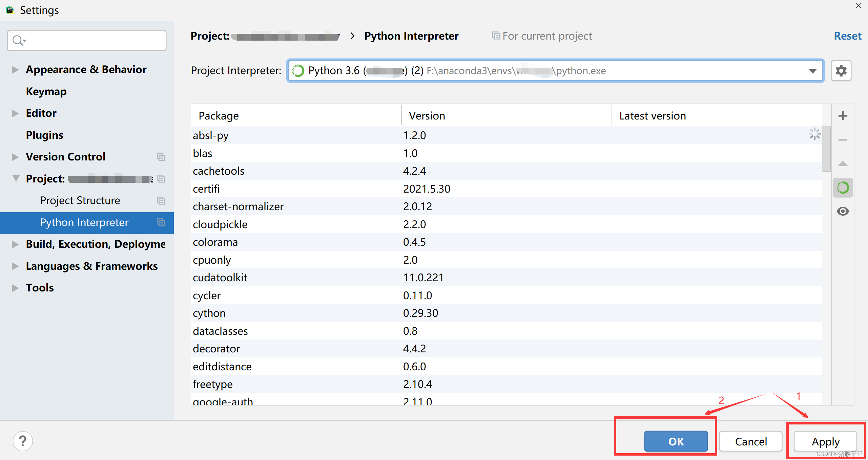Expand Appearance & Behavior section
The image size is (868, 460).
coord(15,69)
